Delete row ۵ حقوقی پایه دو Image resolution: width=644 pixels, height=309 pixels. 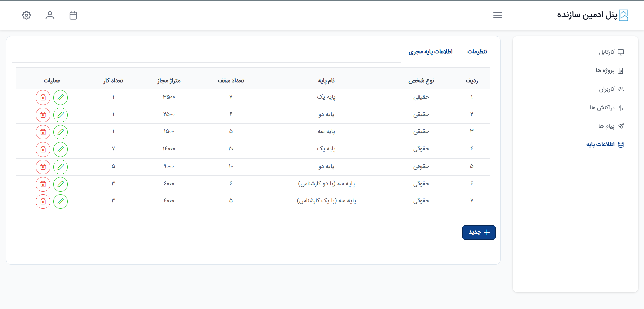43,167
